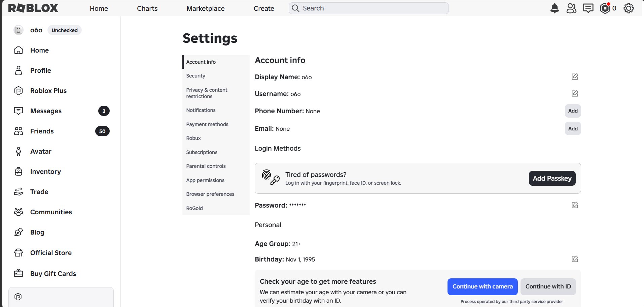Click the Buy Gift Cards icon
The width and height of the screenshot is (644, 307).
pyautogui.click(x=19, y=273)
